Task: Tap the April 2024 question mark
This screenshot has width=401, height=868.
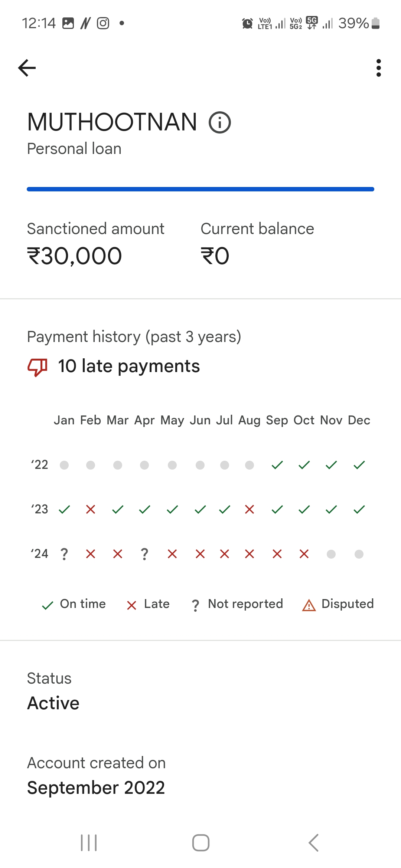Action: 144,554
